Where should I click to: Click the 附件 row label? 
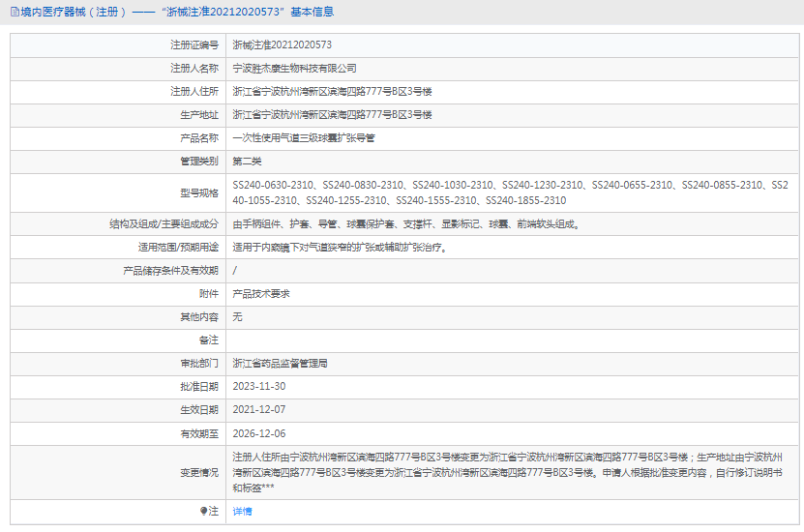tap(209, 294)
